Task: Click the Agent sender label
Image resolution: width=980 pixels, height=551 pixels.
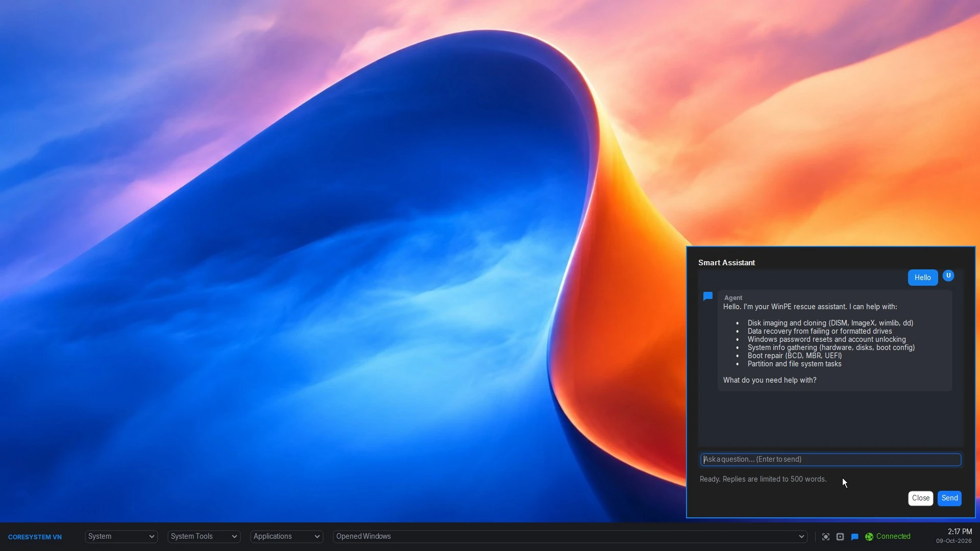Action: [x=733, y=298]
